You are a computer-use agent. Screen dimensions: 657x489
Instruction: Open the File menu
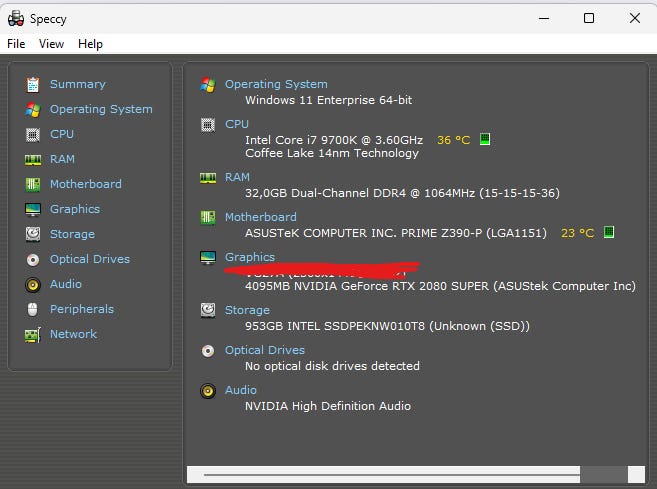16,44
